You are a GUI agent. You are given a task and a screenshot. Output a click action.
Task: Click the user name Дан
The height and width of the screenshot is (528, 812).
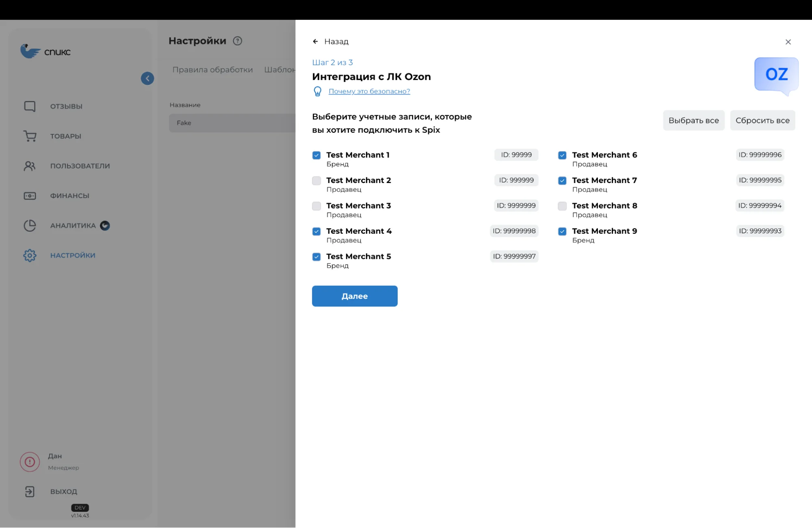point(55,456)
